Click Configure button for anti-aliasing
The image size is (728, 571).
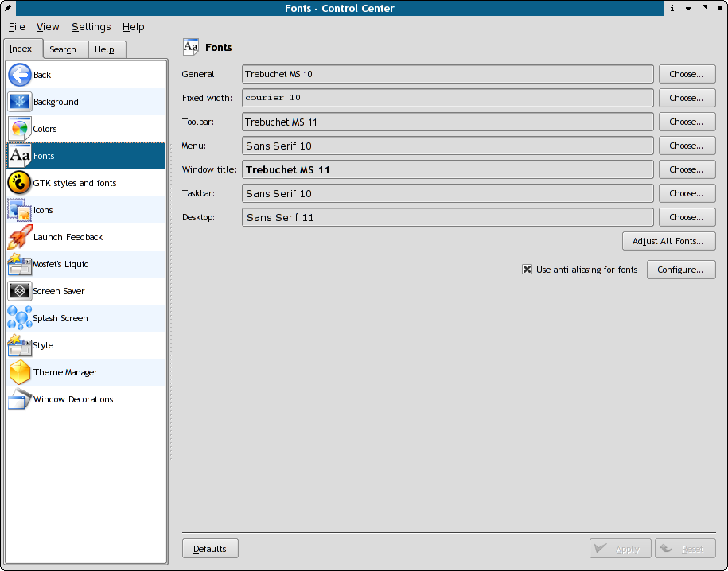(680, 270)
